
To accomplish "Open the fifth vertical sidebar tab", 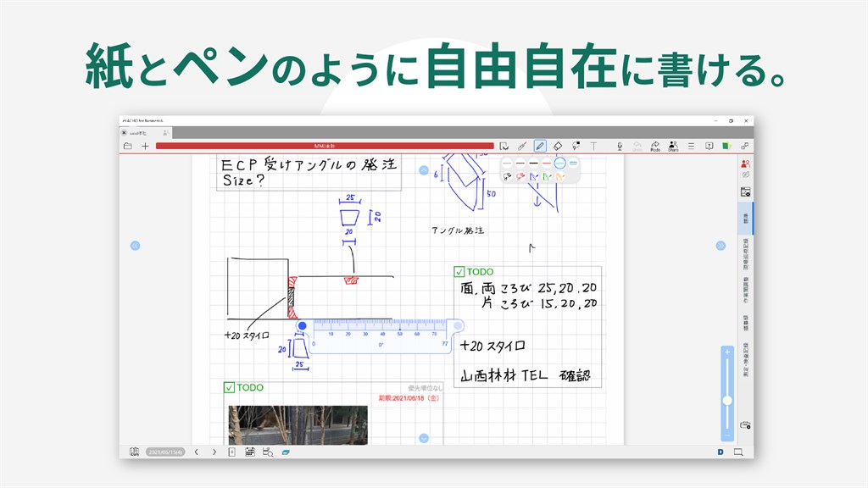I will (746, 359).
